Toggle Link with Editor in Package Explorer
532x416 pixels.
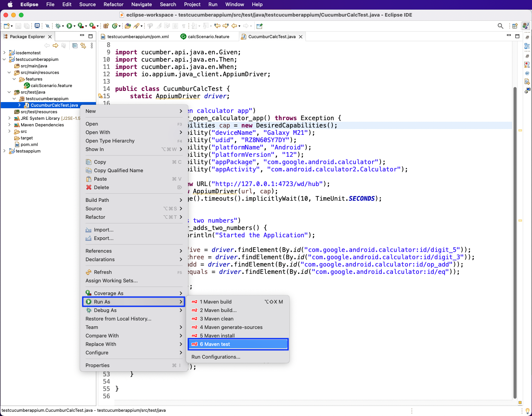pyautogui.click(x=83, y=45)
